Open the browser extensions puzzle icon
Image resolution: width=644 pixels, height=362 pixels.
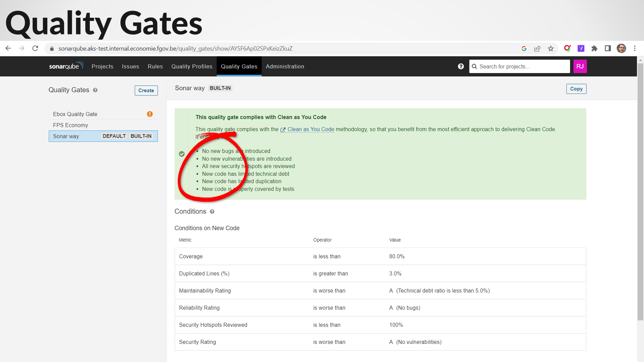[594, 49]
